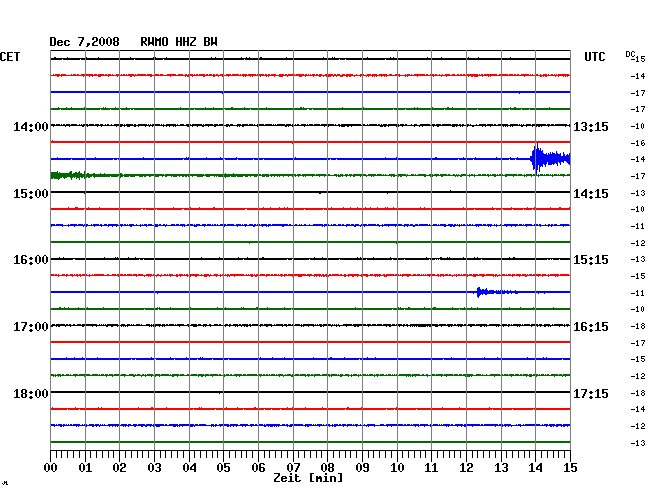
Task: Click the date label 'Dec 7,2008'
Action: tap(84, 42)
